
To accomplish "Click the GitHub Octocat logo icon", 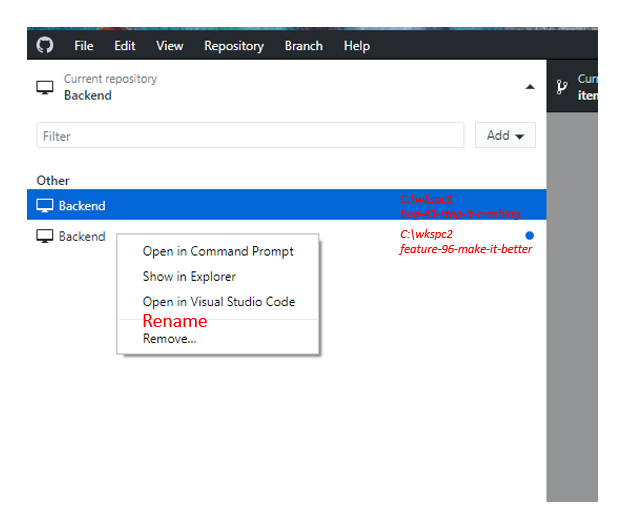I will coord(45,45).
